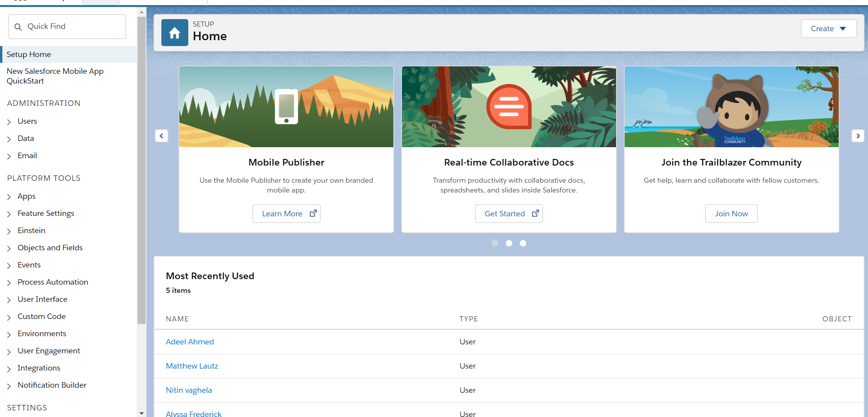Click sidebar scrollbar down arrow

point(141,413)
